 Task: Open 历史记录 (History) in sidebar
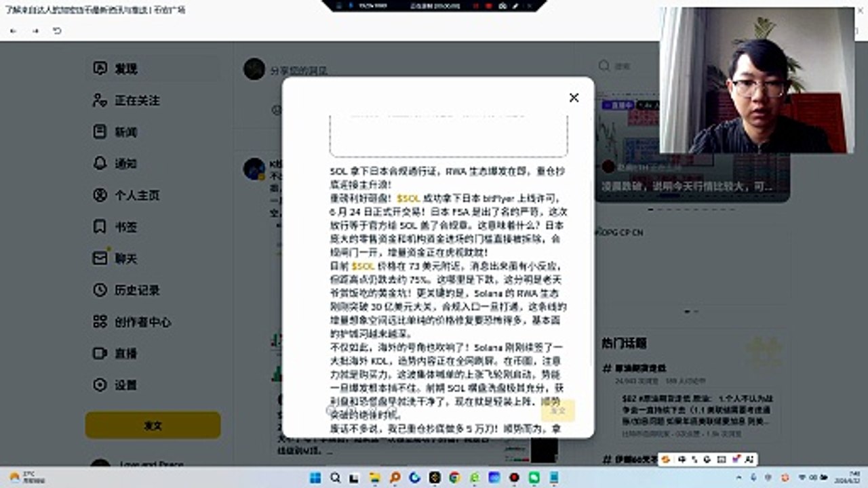click(153, 290)
